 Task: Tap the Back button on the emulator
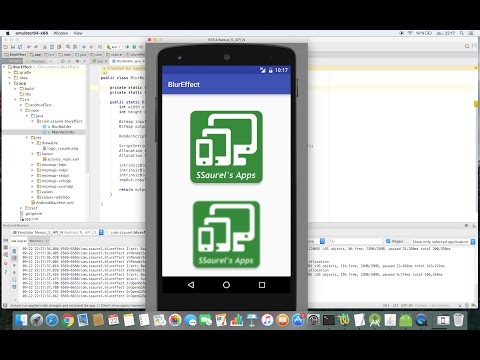pos(191,285)
